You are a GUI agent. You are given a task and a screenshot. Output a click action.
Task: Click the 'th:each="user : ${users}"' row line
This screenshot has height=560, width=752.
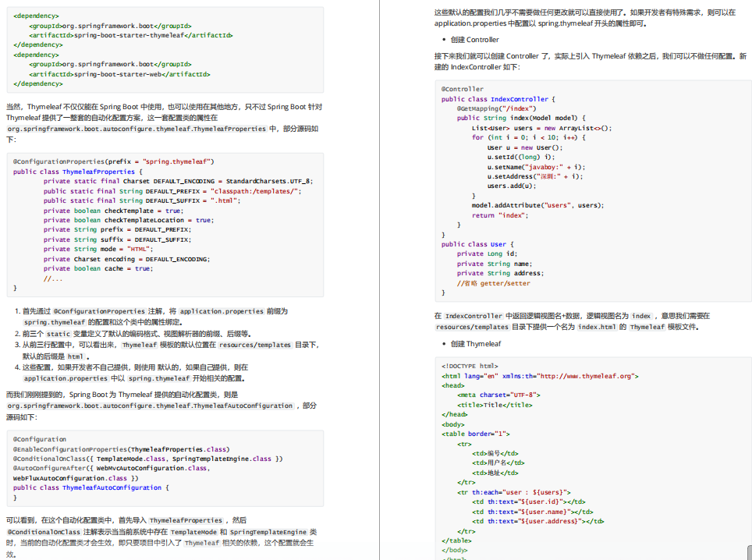point(513,492)
